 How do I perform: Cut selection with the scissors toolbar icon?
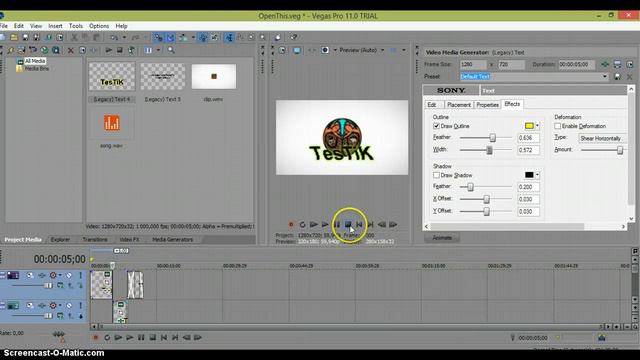pyautogui.click(x=74, y=38)
